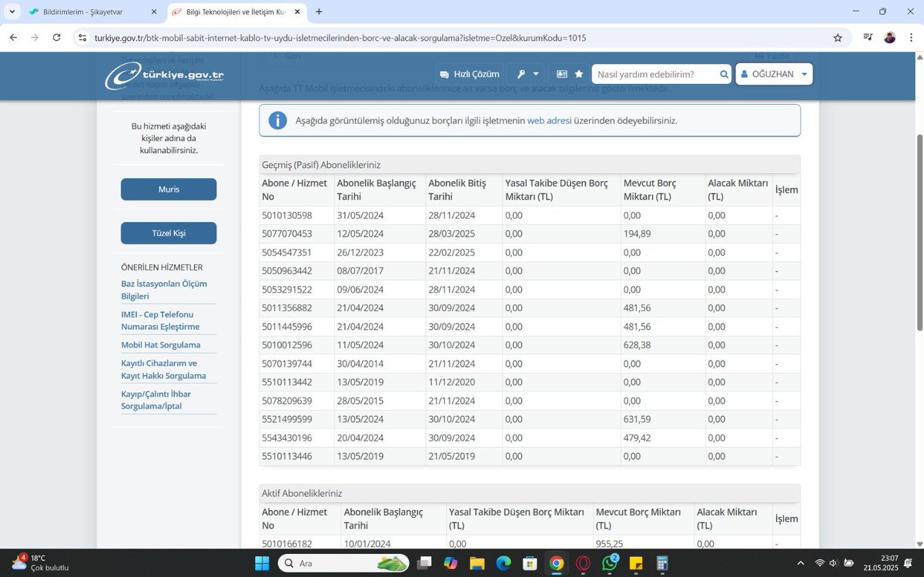Click Chrome icon on taskbar
The image size is (924, 577).
pos(555,563)
